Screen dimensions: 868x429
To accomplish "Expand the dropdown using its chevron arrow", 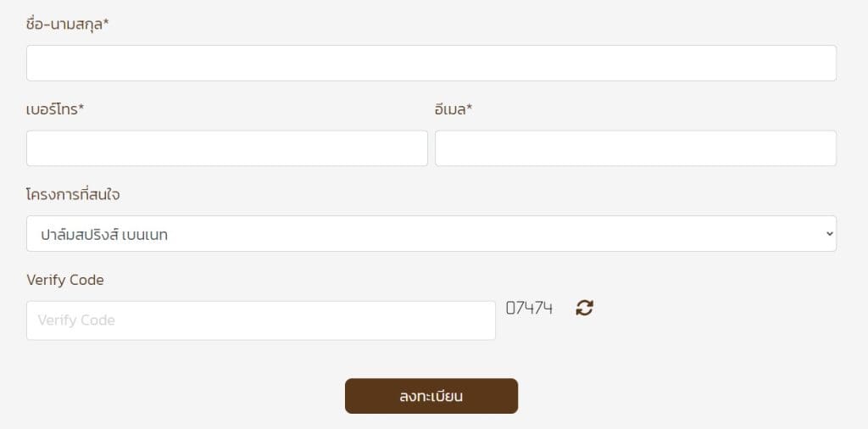I will [x=829, y=234].
